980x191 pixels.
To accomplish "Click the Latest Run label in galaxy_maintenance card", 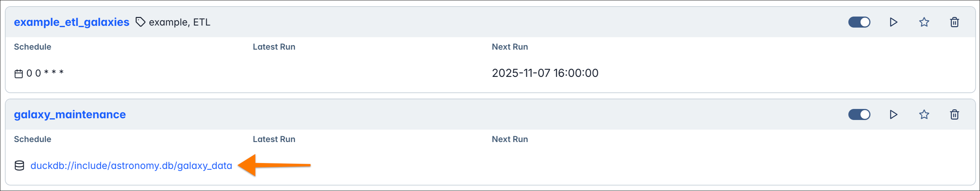I will pos(274,139).
